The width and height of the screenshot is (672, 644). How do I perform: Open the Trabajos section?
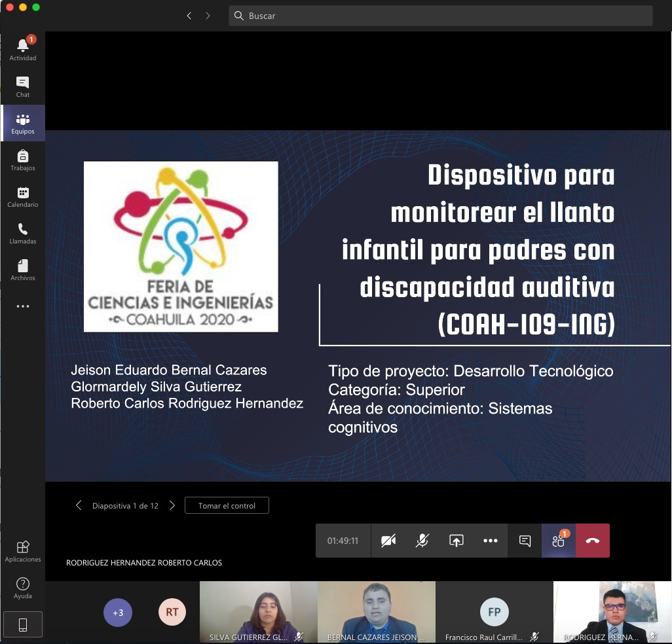(x=23, y=160)
